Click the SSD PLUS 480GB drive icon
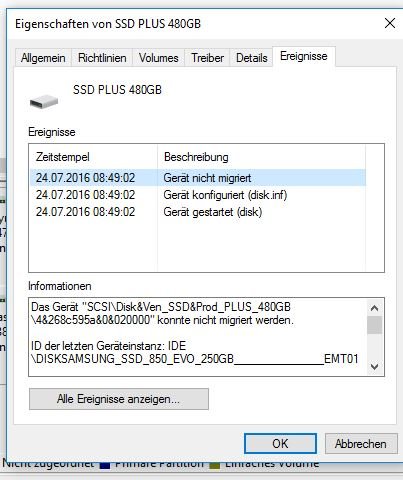Image resolution: width=403 pixels, height=480 pixels. point(44,101)
